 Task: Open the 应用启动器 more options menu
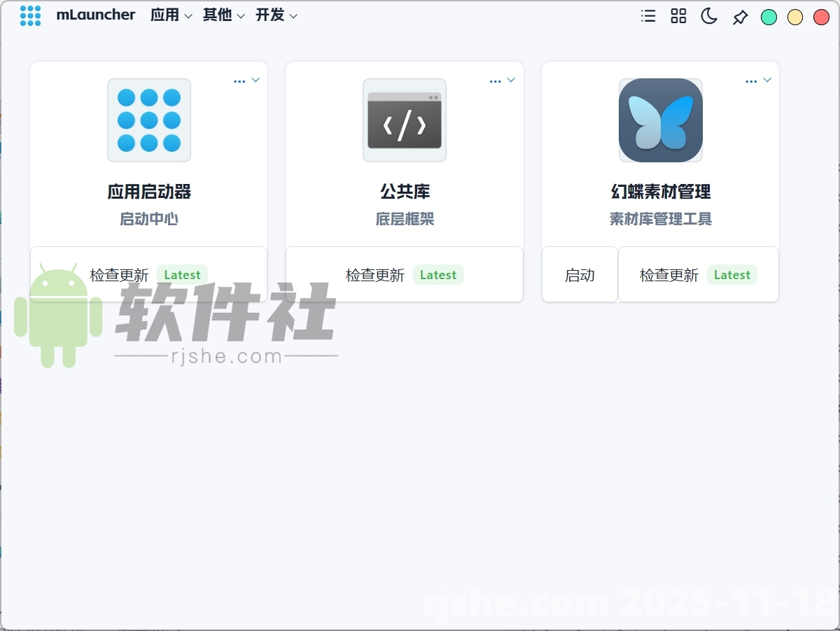(x=239, y=80)
